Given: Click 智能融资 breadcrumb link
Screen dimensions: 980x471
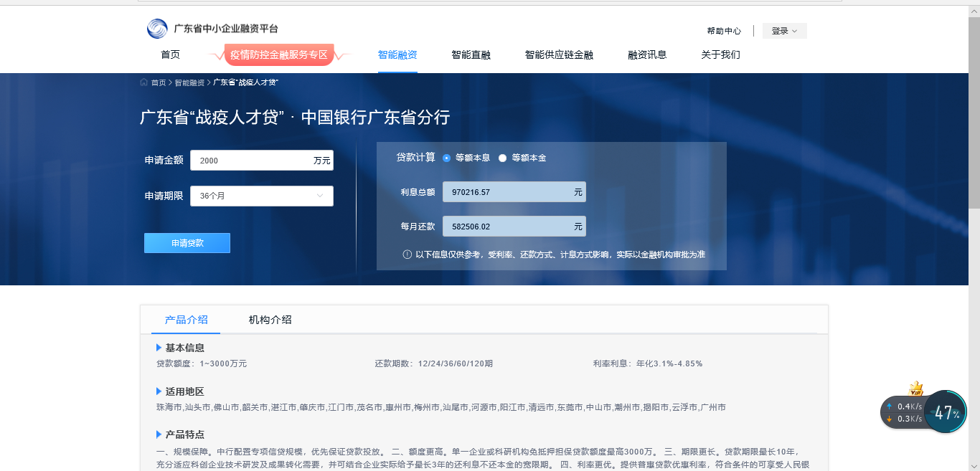Looking at the screenshot, I should pyautogui.click(x=189, y=82).
